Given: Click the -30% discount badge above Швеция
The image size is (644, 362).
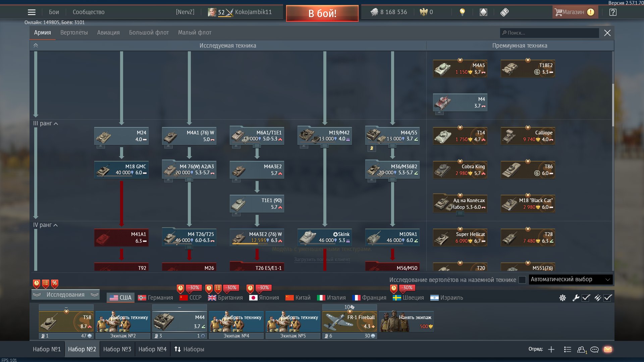Looking at the screenshot, I should 408,288.
